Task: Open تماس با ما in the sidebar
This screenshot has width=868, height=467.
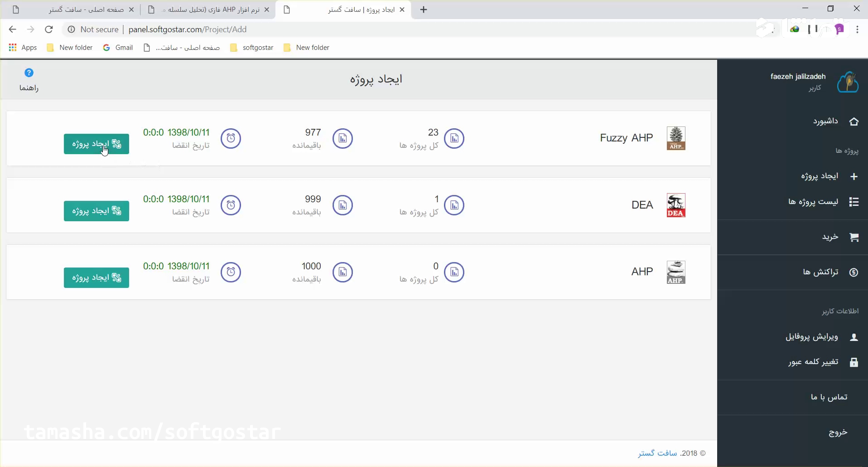Action: coord(829,397)
